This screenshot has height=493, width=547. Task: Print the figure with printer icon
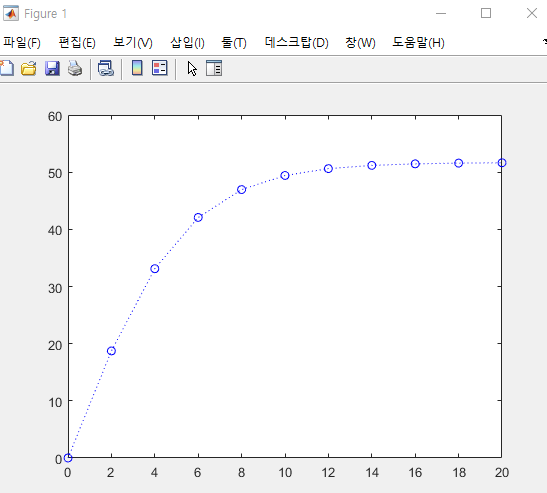[x=75, y=68]
